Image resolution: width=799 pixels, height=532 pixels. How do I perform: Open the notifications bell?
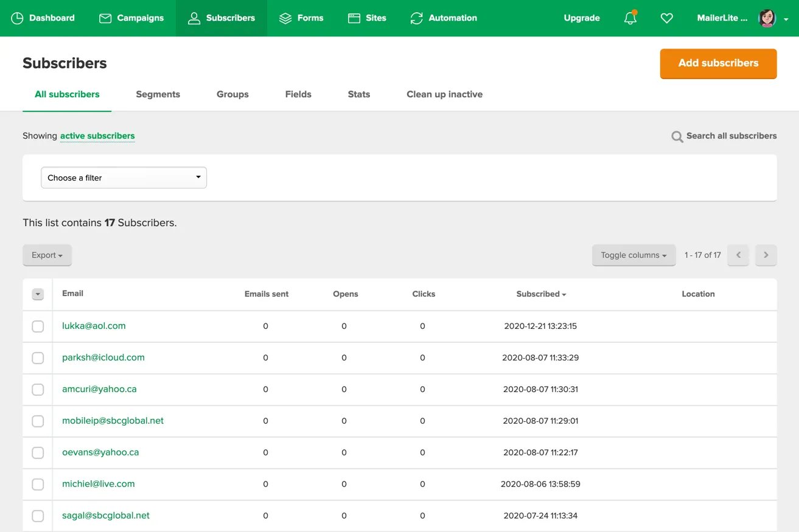[x=630, y=18]
